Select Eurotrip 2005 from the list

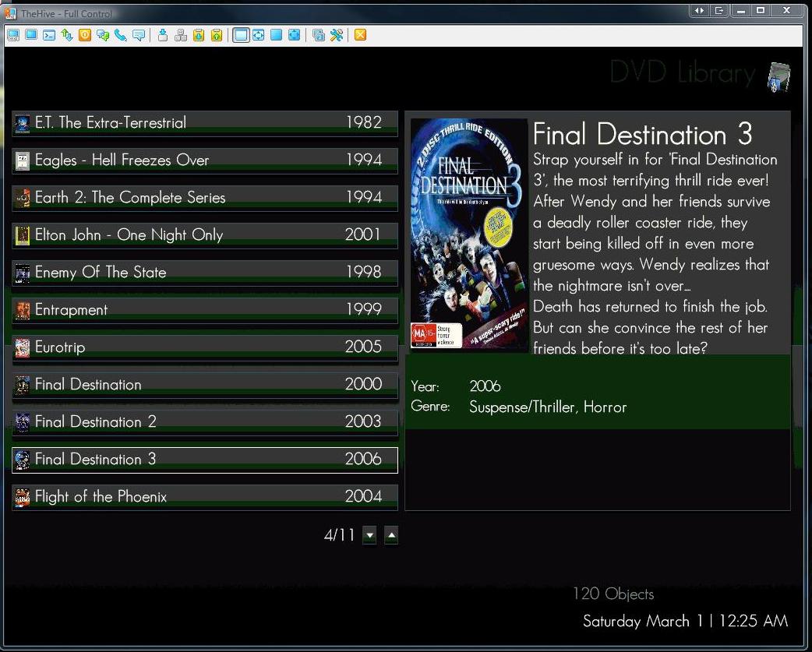pyautogui.click(x=205, y=347)
